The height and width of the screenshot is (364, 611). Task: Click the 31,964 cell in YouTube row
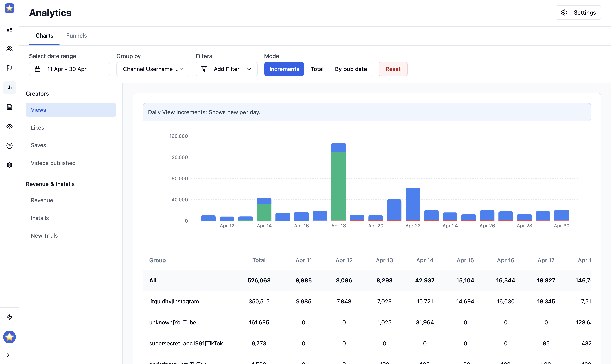coord(425,323)
